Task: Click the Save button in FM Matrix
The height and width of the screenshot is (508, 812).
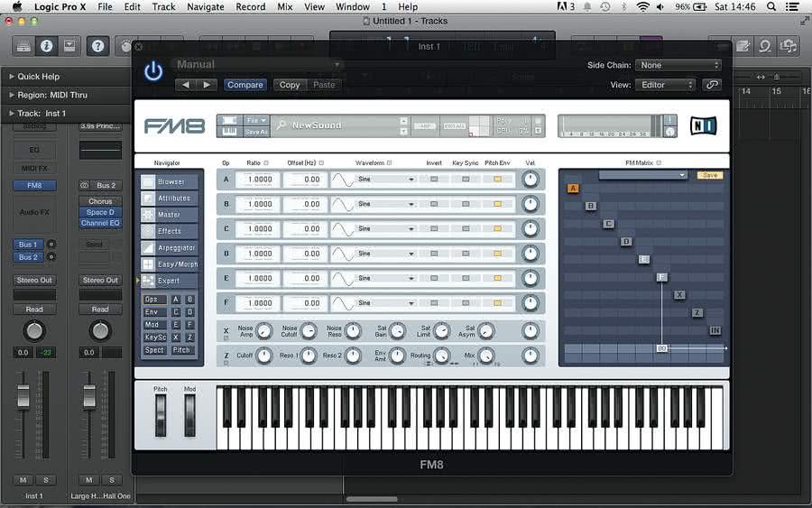Action: click(x=710, y=175)
